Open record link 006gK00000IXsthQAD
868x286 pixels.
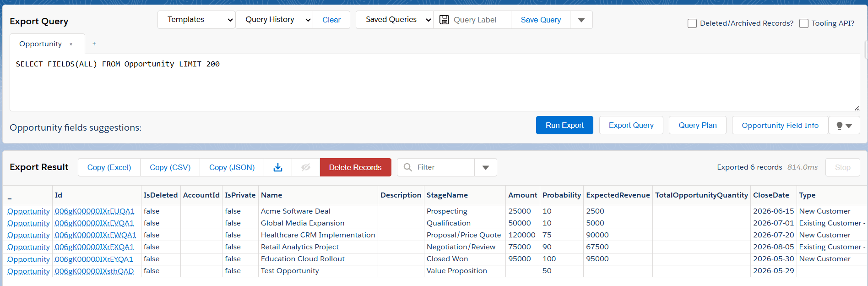coord(94,271)
